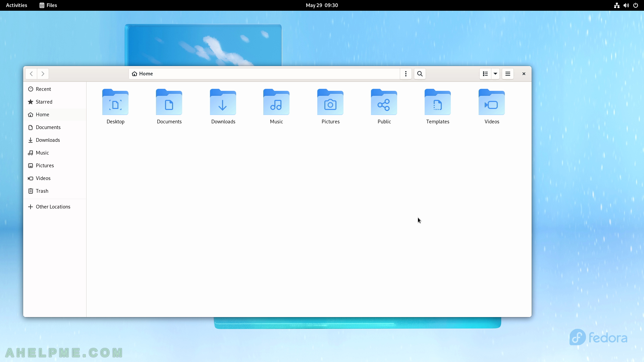Screen dimensions: 644x362
Task: Open the clock and calendar panel
Action: [x=322, y=5]
